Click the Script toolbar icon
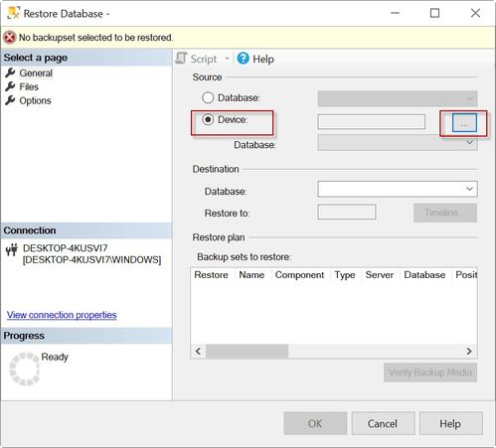 pos(181,59)
